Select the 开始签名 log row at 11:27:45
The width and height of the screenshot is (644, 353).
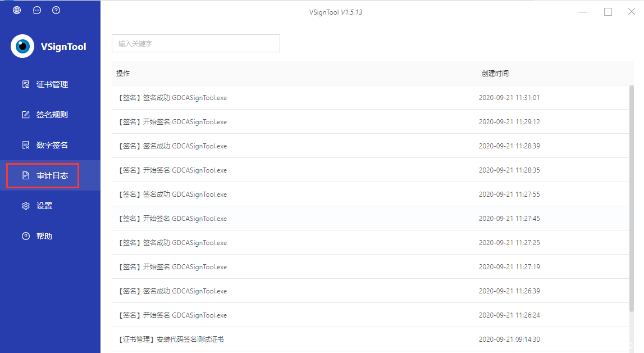(x=371, y=218)
